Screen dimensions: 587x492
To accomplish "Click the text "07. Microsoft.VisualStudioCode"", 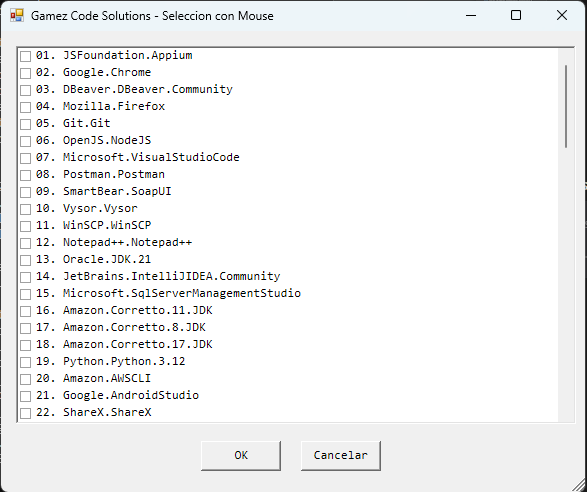I will (137, 157).
